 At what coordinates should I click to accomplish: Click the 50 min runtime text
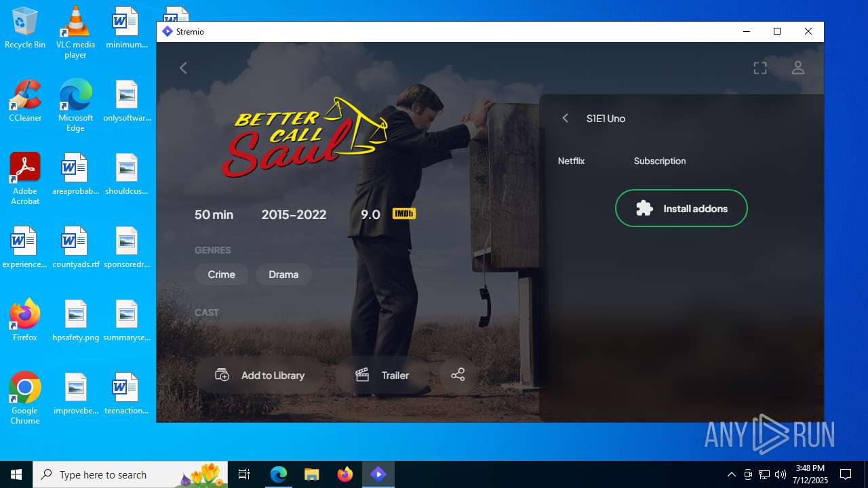[x=214, y=214]
